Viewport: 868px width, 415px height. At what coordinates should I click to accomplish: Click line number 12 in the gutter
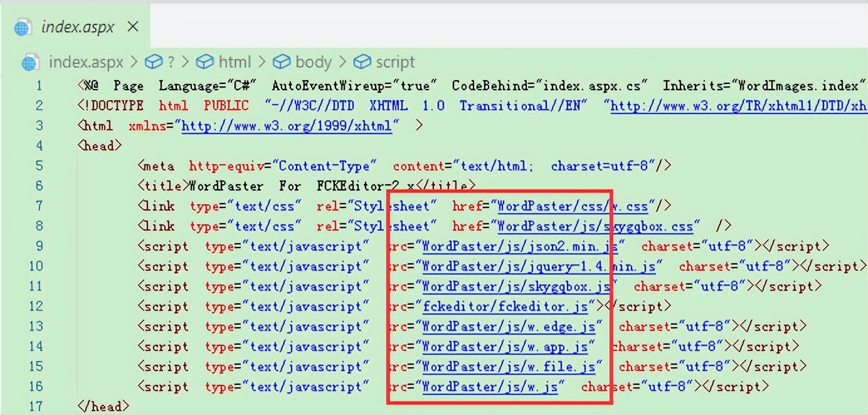[x=36, y=307]
